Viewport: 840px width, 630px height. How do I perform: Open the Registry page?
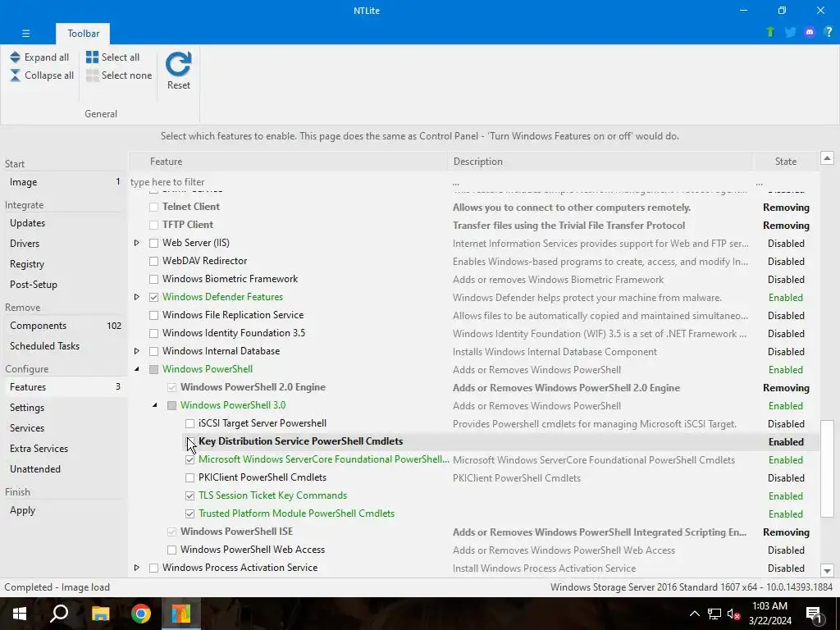point(64,264)
